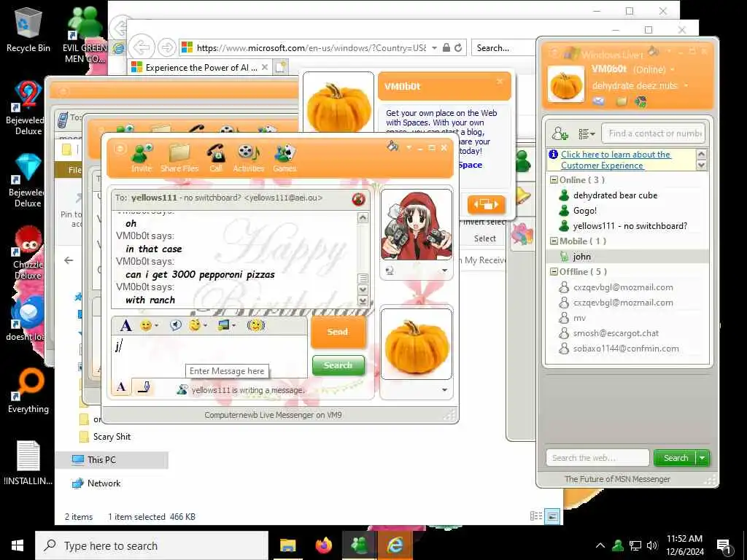747x560 pixels.
Task: Collapse the Offline ( 5 ) group
Action: (554, 271)
